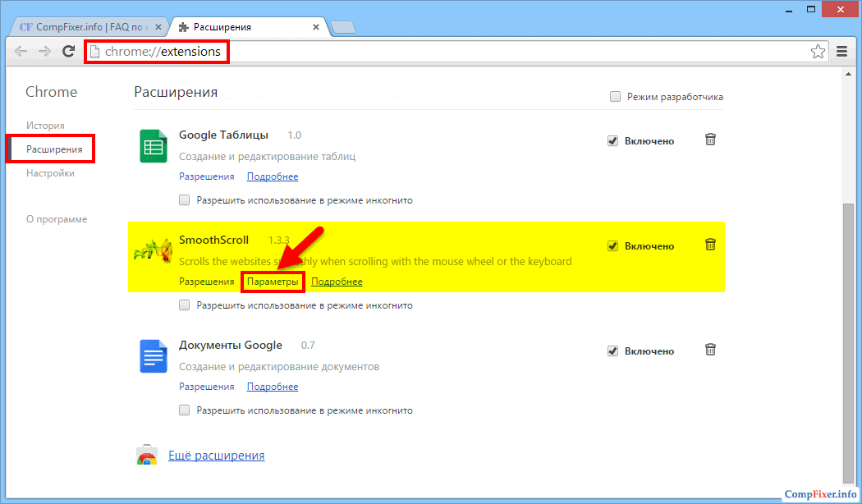Click the SmoothScroll version 1.3.3

click(x=279, y=241)
